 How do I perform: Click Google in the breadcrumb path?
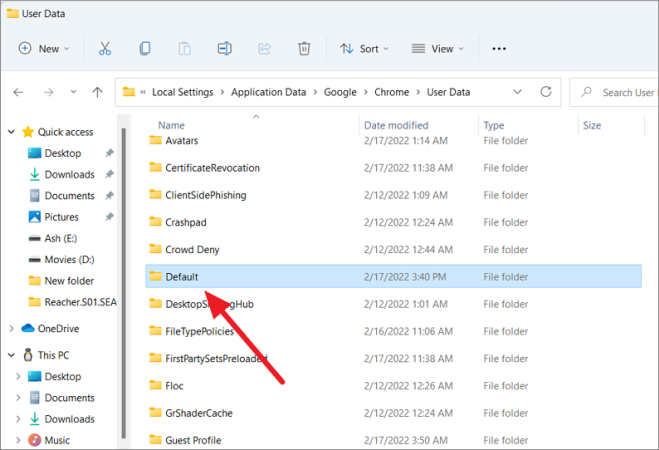[340, 92]
